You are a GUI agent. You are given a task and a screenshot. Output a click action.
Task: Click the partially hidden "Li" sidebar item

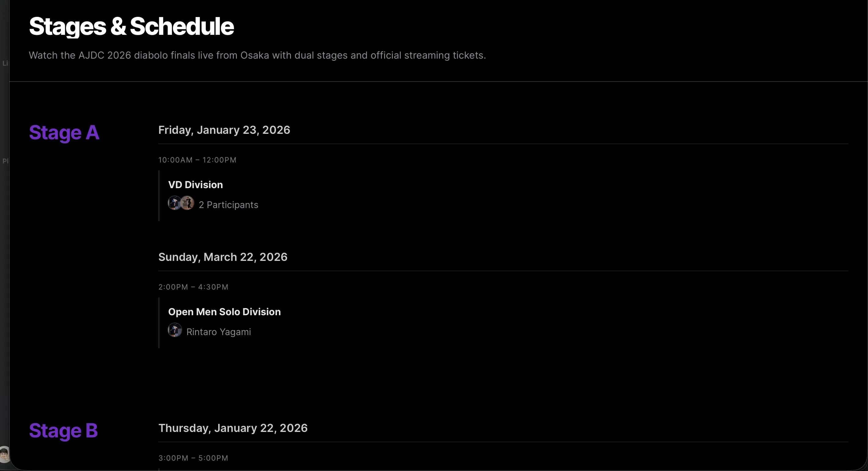pyautogui.click(x=5, y=63)
